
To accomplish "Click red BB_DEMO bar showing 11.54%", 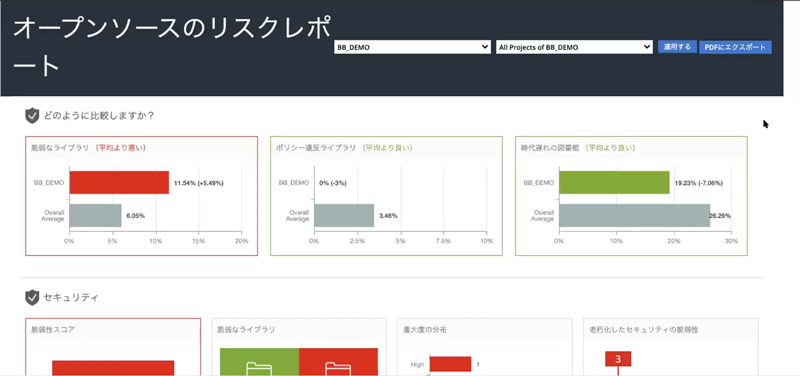I will point(119,183).
